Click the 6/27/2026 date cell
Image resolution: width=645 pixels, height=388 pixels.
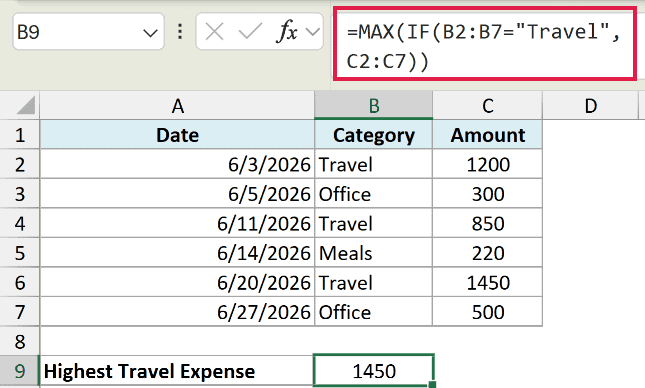[x=177, y=312]
